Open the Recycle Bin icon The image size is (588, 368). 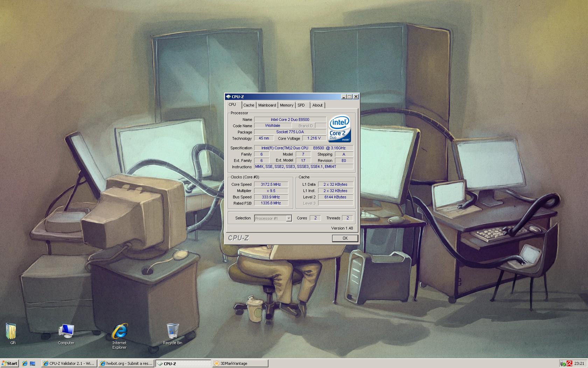click(x=173, y=334)
